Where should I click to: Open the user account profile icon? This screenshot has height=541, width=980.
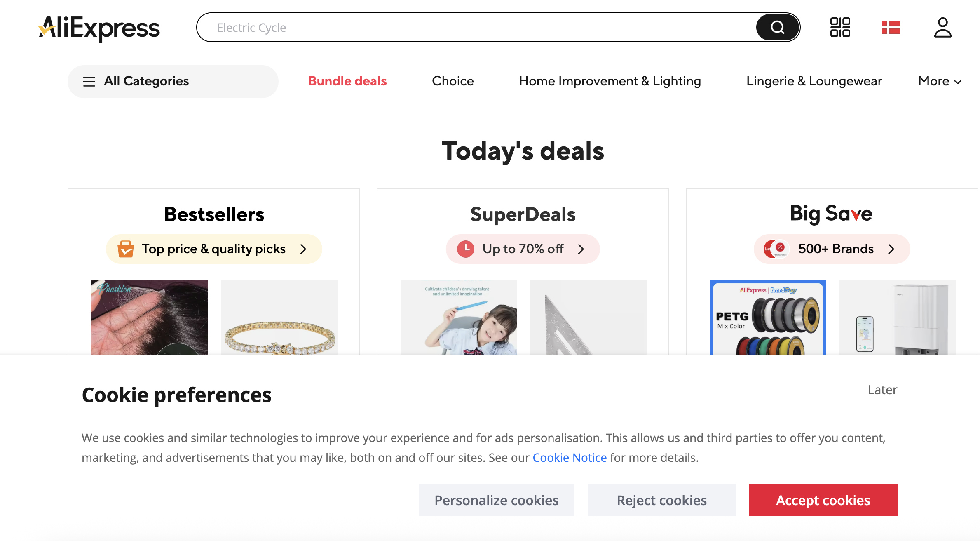click(x=942, y=27)
